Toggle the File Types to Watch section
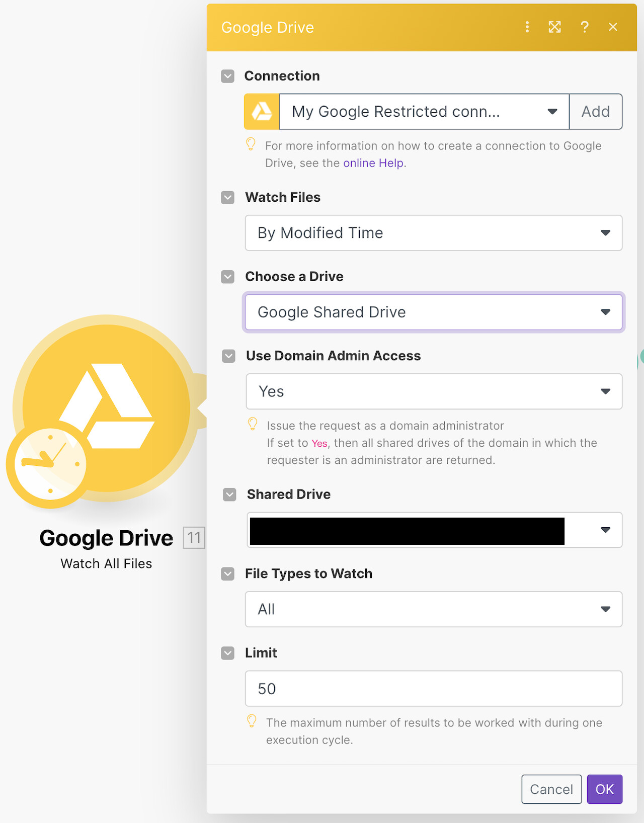The image size is (644, 823). [228, 574]
